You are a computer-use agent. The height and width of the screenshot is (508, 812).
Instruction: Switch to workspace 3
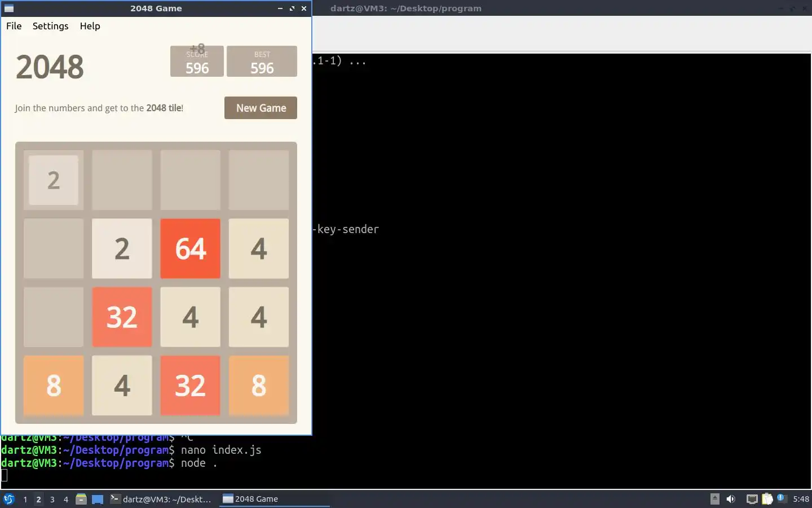point(52,499)
